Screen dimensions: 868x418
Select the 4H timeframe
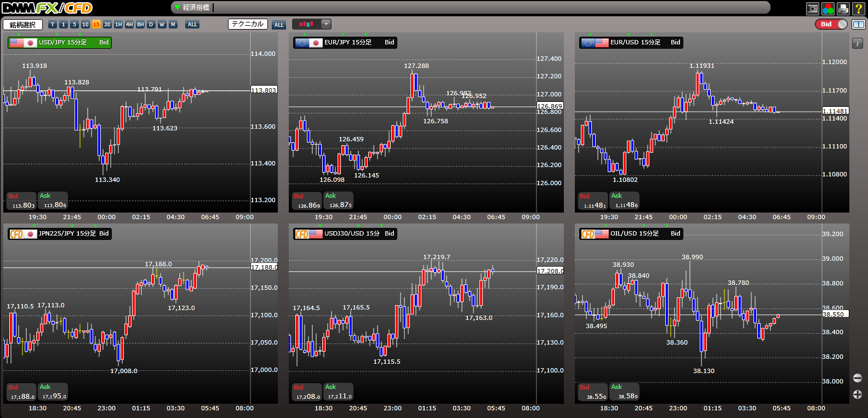coord(129,25)
